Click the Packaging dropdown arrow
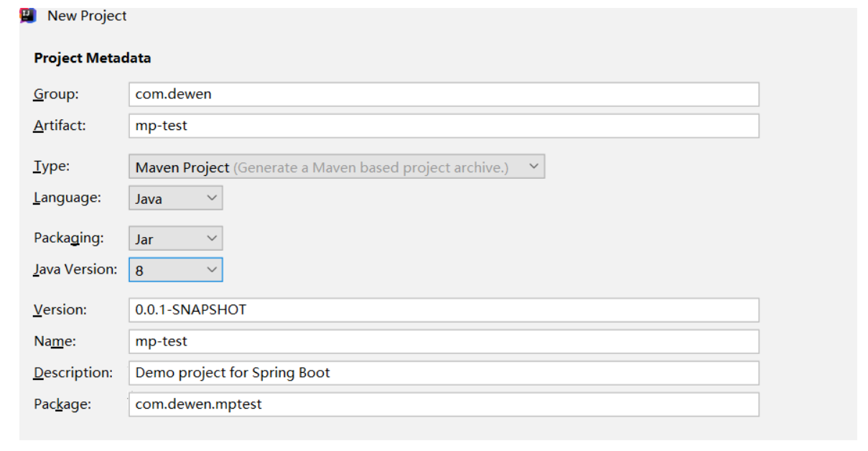This screenshot has height=451, width=868. (212, 238)
